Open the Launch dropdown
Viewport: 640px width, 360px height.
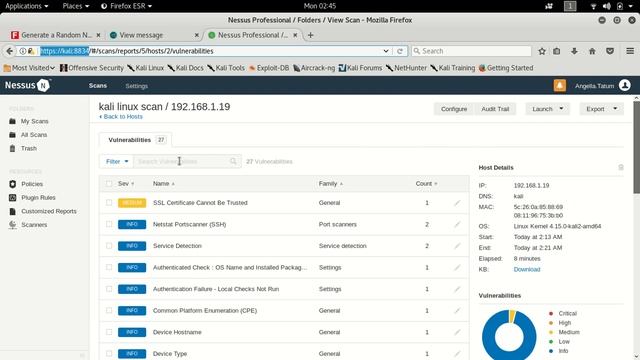547,109
